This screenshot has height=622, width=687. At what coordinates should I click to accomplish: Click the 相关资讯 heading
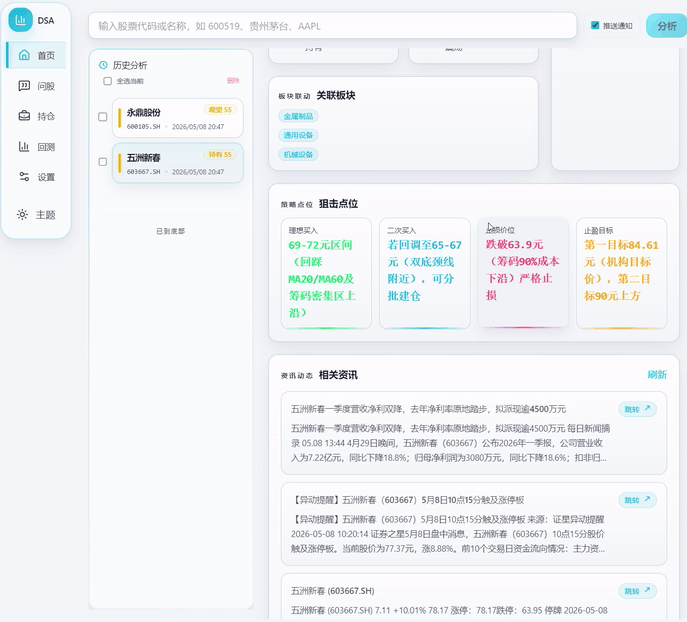click(x=338, y=375)
